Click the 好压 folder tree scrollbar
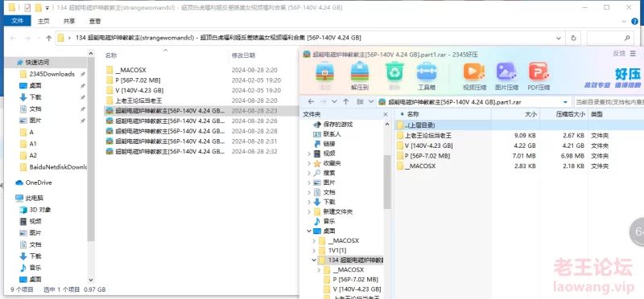The height and width of the screenshot is (299, 644). coord(387,182)
